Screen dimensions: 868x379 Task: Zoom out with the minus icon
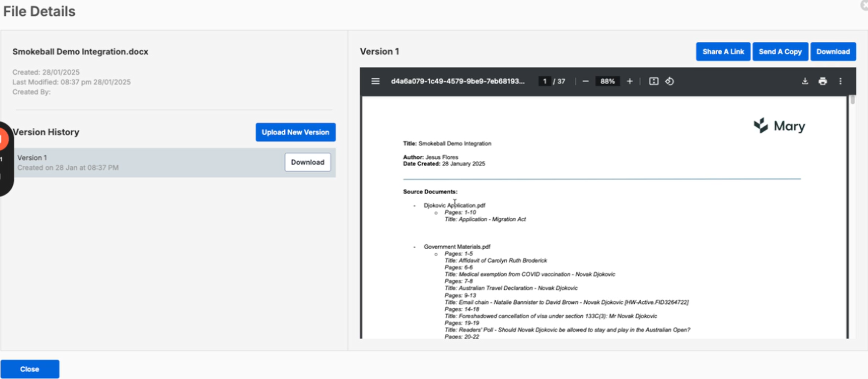[585, 81]
